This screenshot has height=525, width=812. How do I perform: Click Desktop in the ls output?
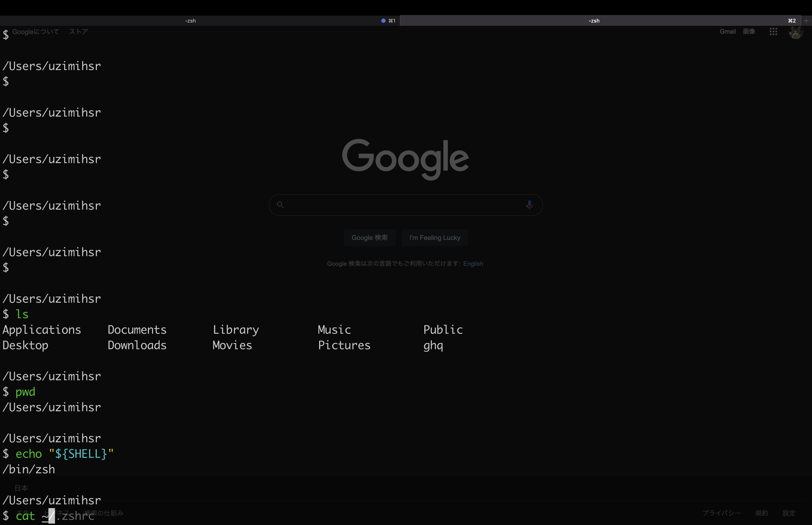coord(26,345)
